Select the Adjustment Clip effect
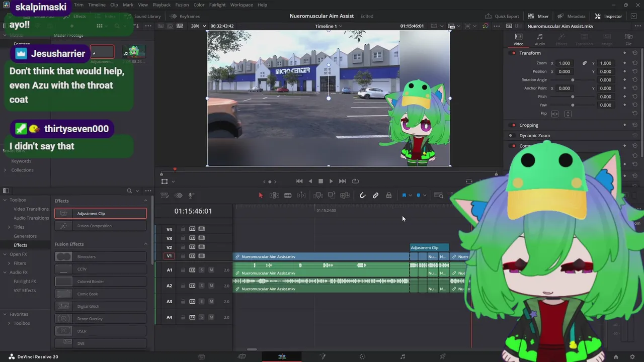The image size is (644, 362). point(101,214)
